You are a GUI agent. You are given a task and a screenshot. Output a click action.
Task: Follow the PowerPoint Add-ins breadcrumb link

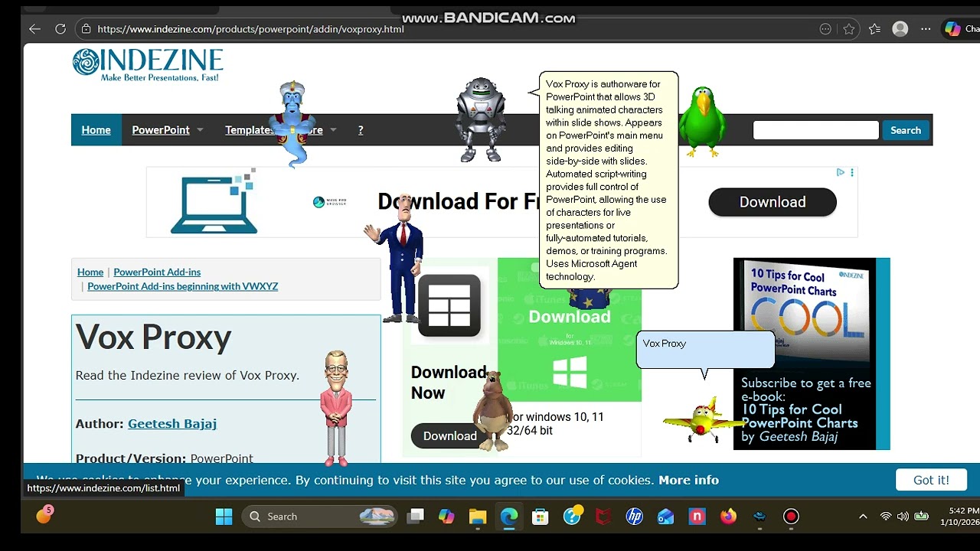[x=157, y=272]
